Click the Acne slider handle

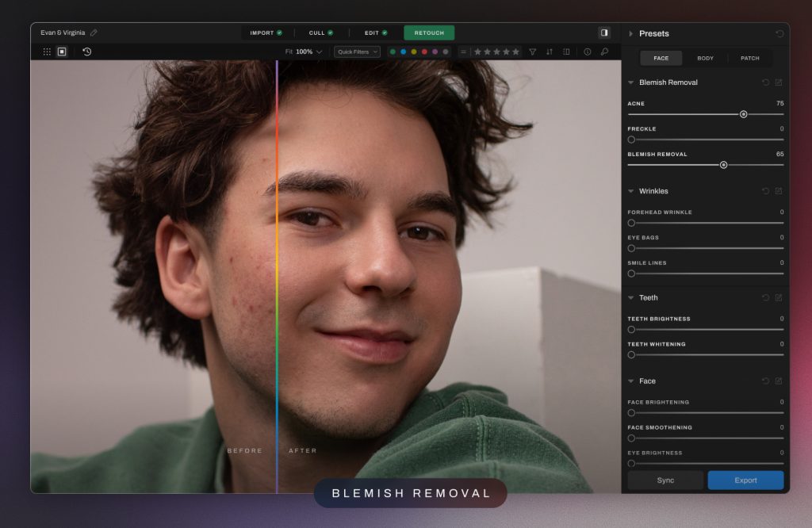(x=744, y=114)
